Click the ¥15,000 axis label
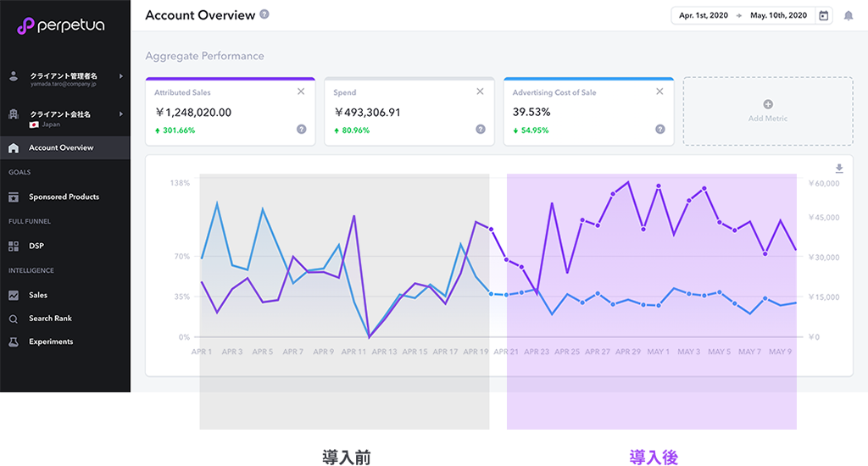This screenshot has width=868, height=466. (824, 297)
